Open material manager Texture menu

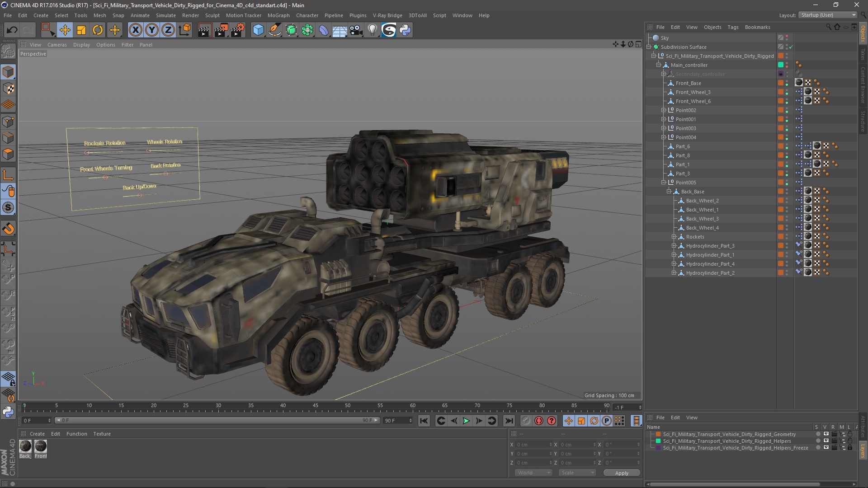click(x=102, y=434)
